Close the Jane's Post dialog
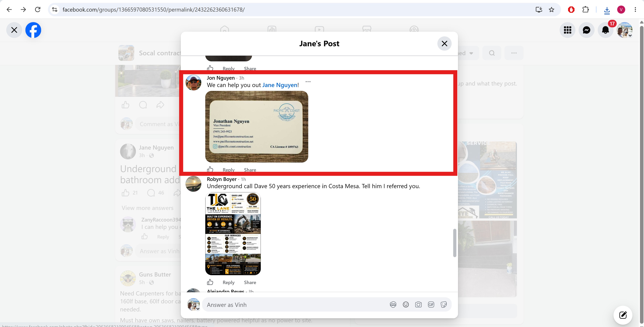Viewport: 644px width, 327px height. [444, 43]
